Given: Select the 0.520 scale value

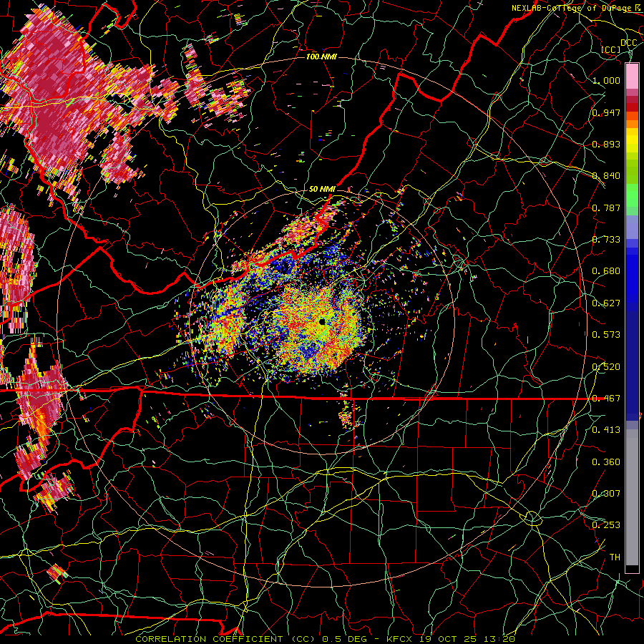Looking at the screenshot, I should click(x=606, y=367).
